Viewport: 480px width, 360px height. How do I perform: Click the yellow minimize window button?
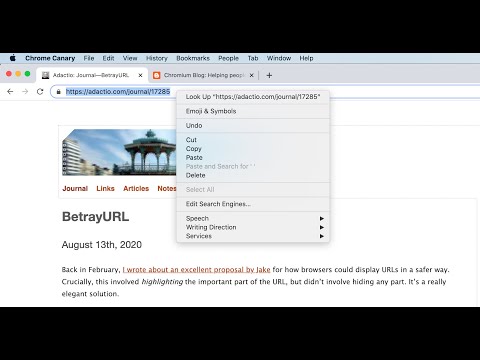tap(18, 74)
